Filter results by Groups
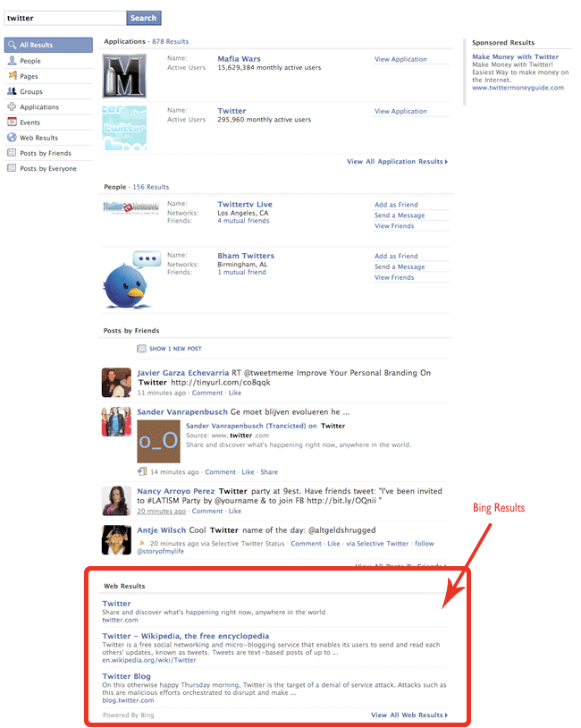The height and width of the screenshot is (728, 581). [x=48, y=91]
